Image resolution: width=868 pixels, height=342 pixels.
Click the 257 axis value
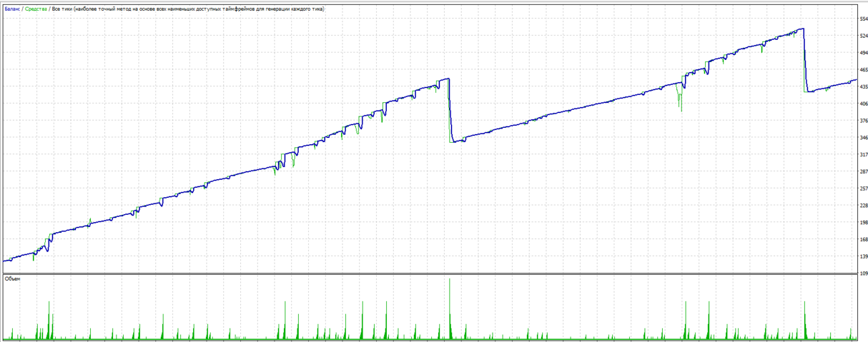tap(863, 189)
